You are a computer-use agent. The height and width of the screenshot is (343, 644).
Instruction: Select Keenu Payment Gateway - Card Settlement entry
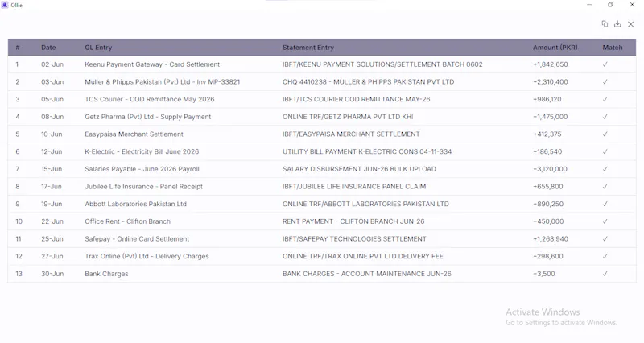click(x=152, y=64)
